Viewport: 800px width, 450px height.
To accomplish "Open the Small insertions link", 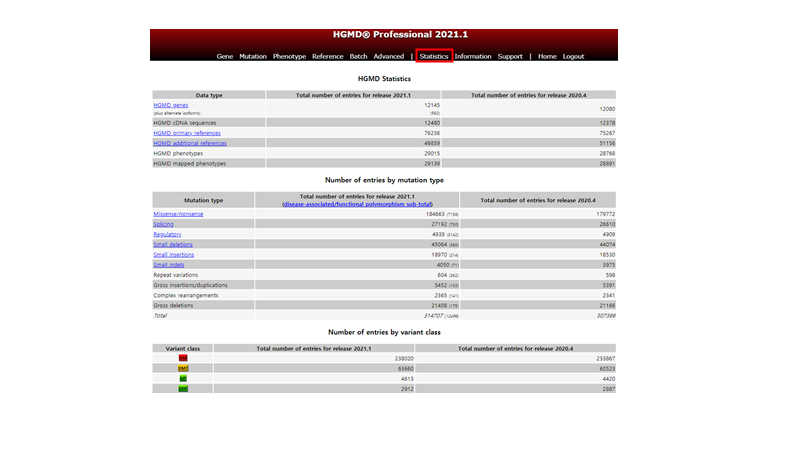I will 173,255.
